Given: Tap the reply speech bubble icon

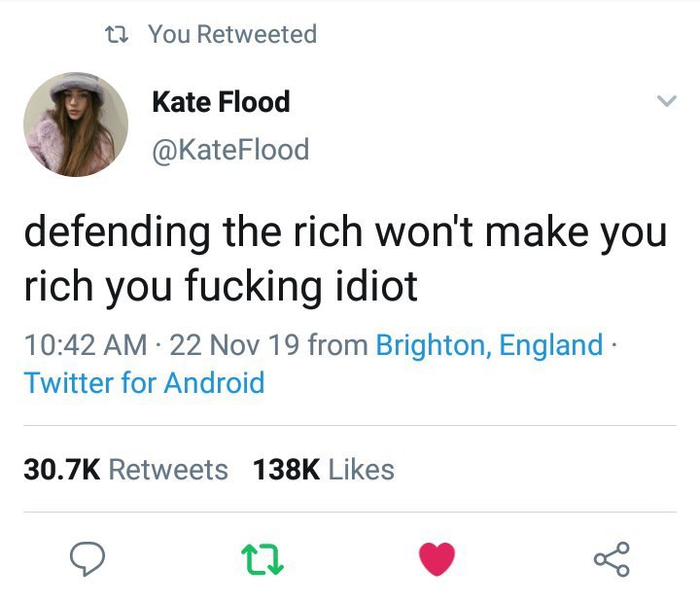Looking at the screenshot, I should click(87, 558).
